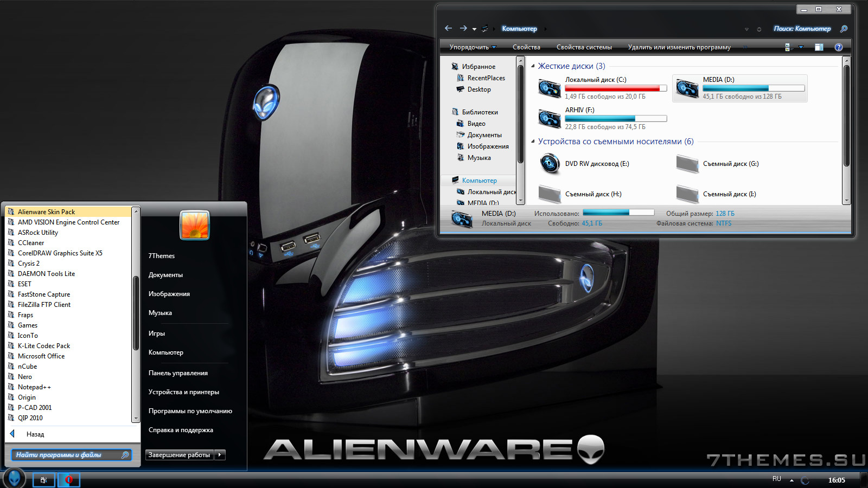
Task: Click the 16:05 taskbar clock
Action: click(x=837, y=480)
